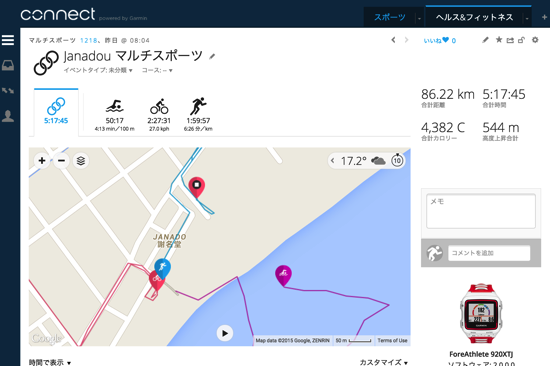Click the コメントを追加 comment field
The image size is (550, 366).
[x=489, y=253]
